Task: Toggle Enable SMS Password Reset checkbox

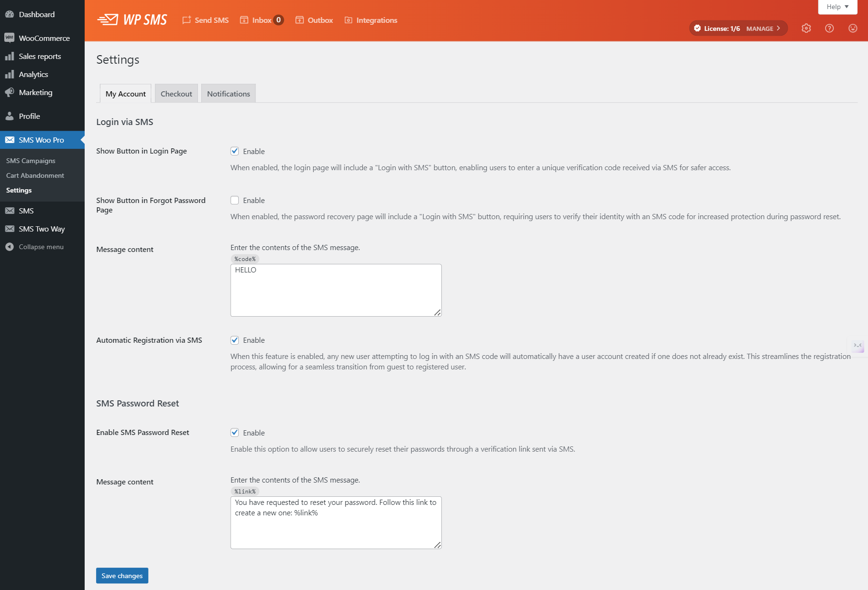Action: [x=234, y=433]
